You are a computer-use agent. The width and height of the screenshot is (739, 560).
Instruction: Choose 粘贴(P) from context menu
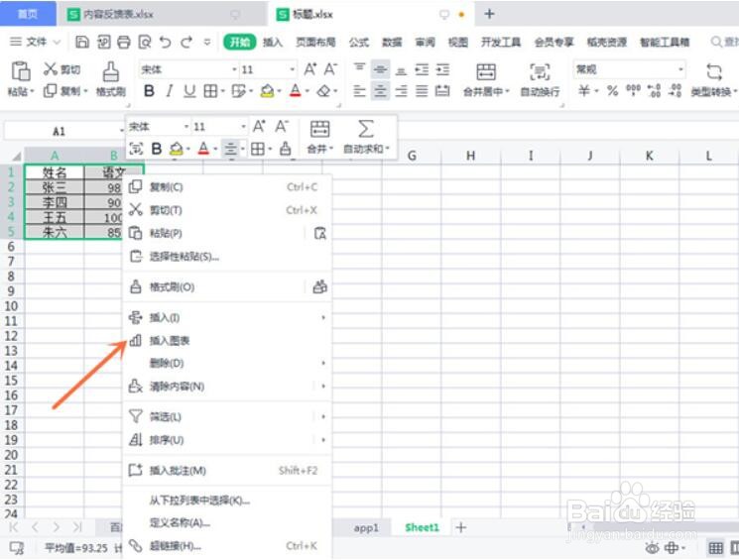coord(227,233)
